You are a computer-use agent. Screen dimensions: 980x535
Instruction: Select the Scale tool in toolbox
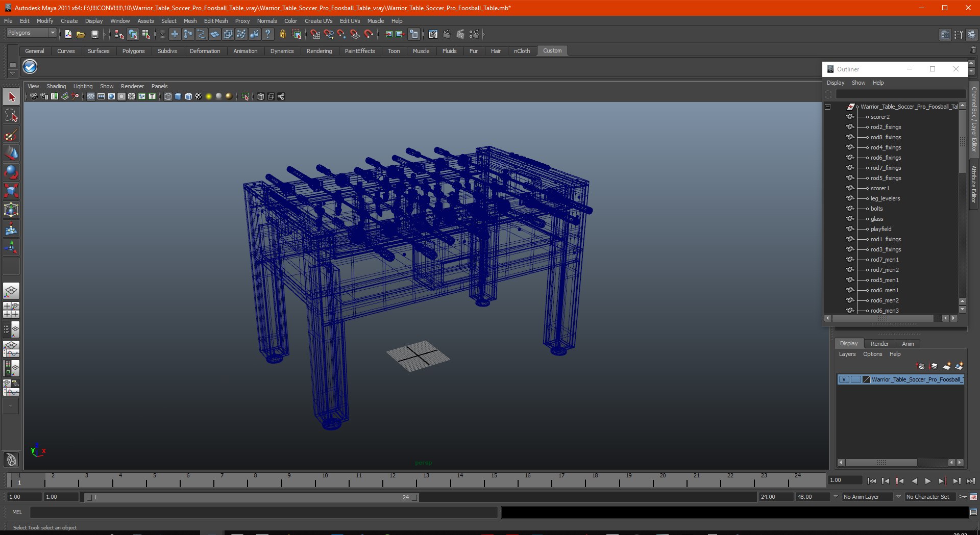point(11,191)
